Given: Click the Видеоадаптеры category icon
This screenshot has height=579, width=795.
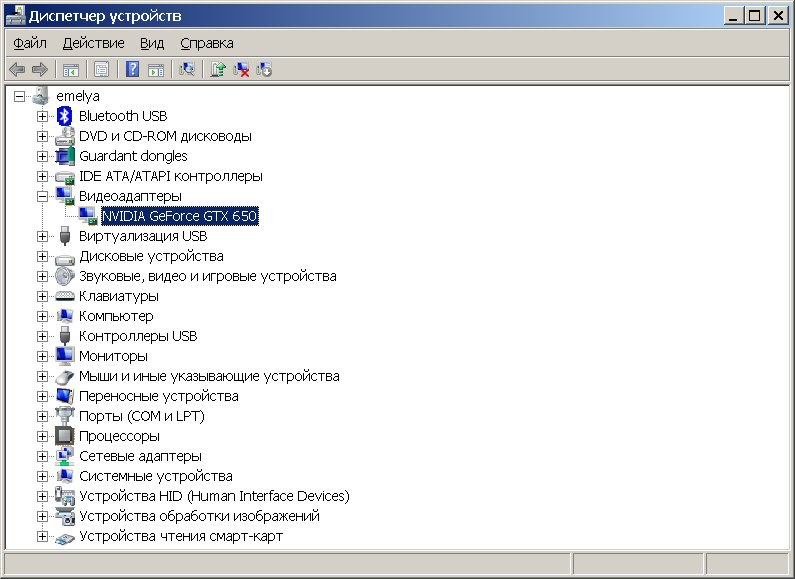Looking at the screenshot, I should pos(65,196).
